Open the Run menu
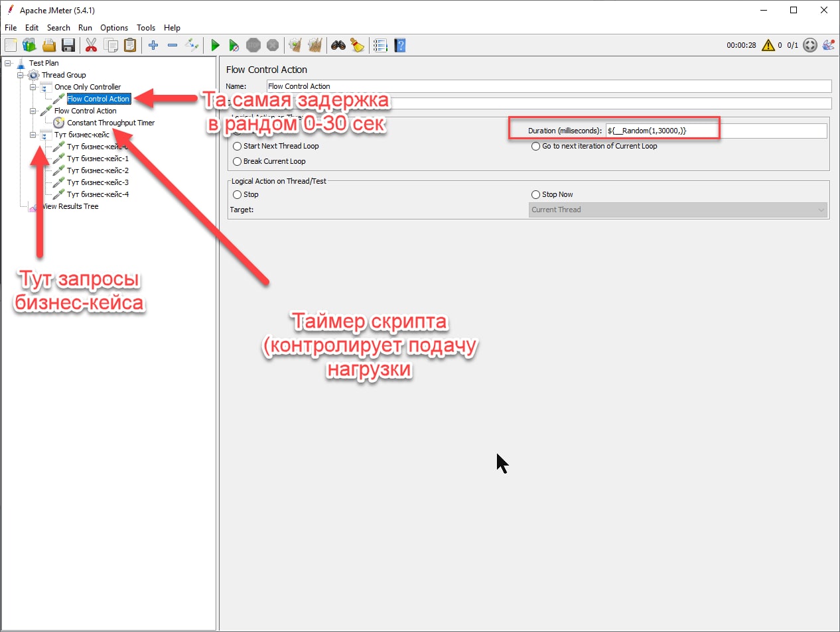840x632 pixels. point(85,28)
